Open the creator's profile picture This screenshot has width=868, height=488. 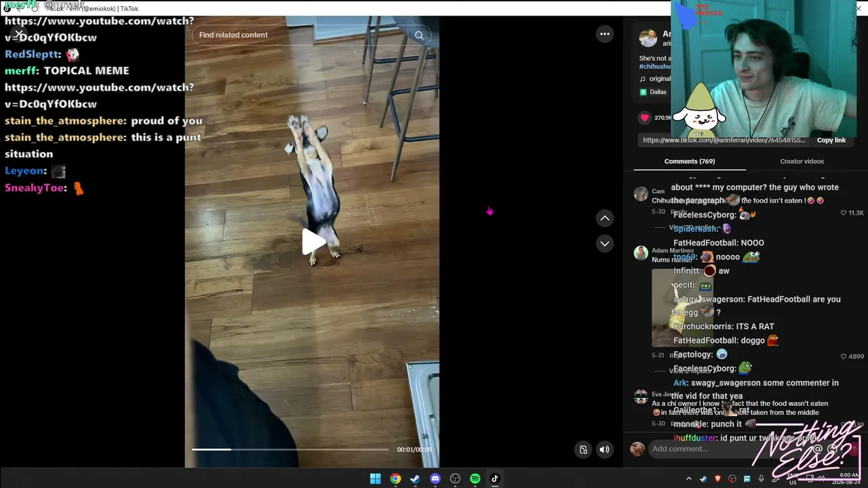point(648,38)
